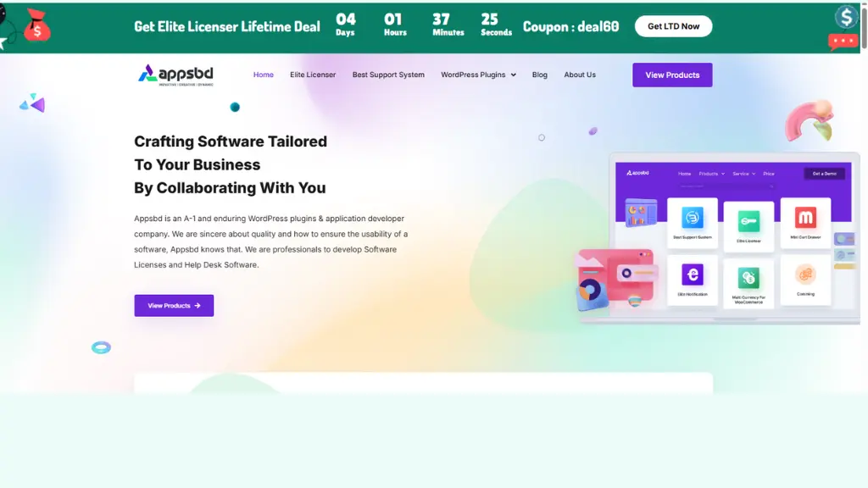Select the Best Support System product icon
Viewport: 868px width, 488px height.
(x=692, y=218)
